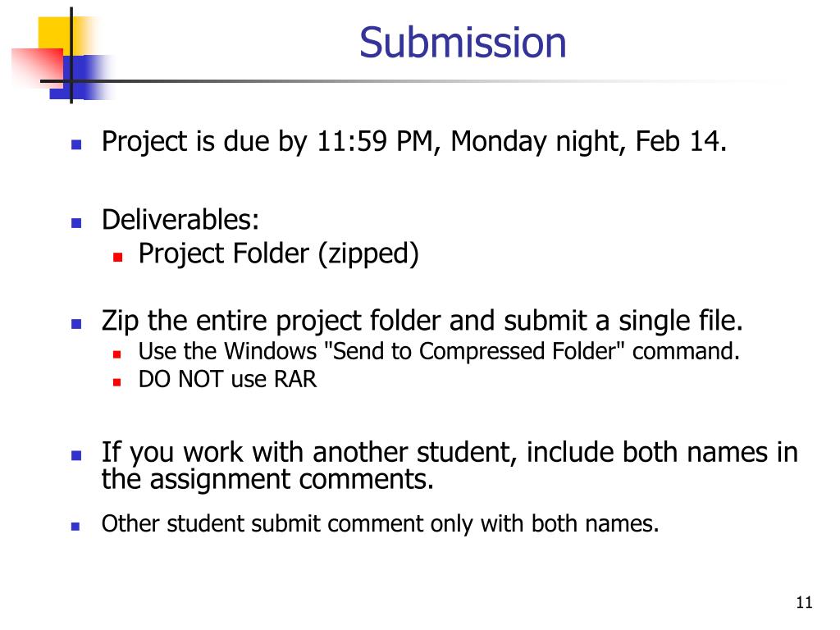
Task: Click the red bullet beside 'Project Folder (zipped)'
Action: (x=118, y=257)
